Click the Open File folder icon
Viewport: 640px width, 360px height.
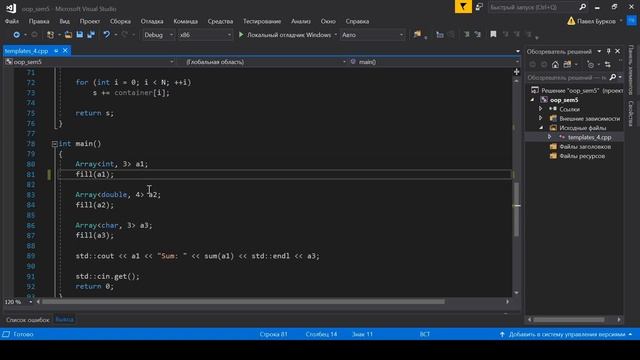click(x=68, y=35)
